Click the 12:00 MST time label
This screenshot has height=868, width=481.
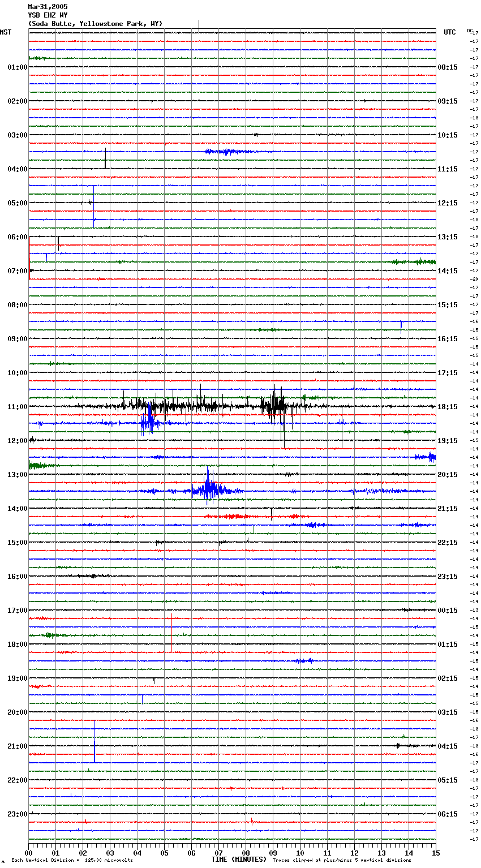[17, 441]
